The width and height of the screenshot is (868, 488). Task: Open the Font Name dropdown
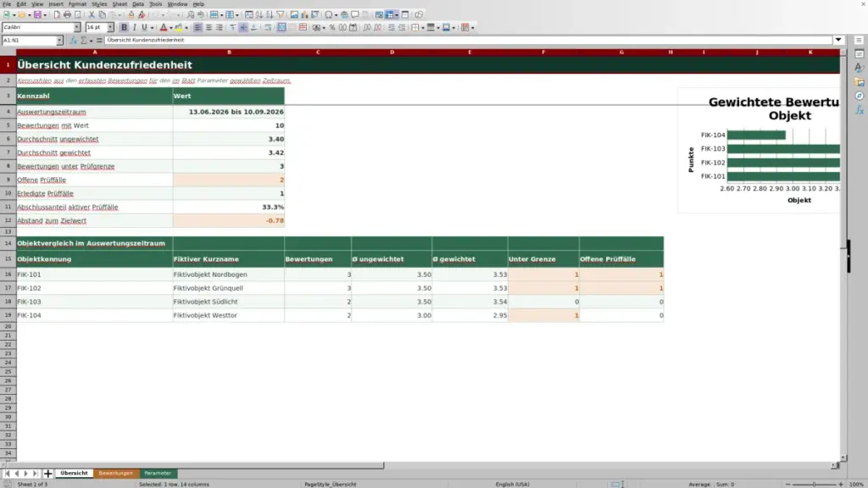point(77,27)
